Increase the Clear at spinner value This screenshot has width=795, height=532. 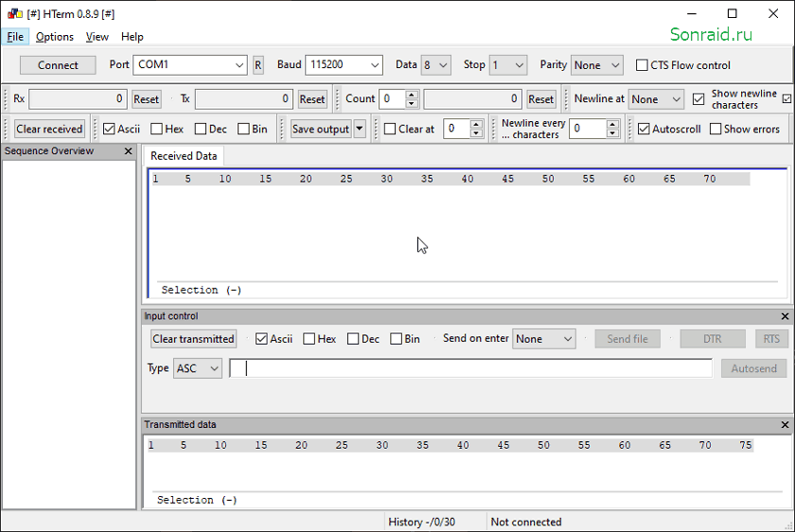[x=476, y=124]
